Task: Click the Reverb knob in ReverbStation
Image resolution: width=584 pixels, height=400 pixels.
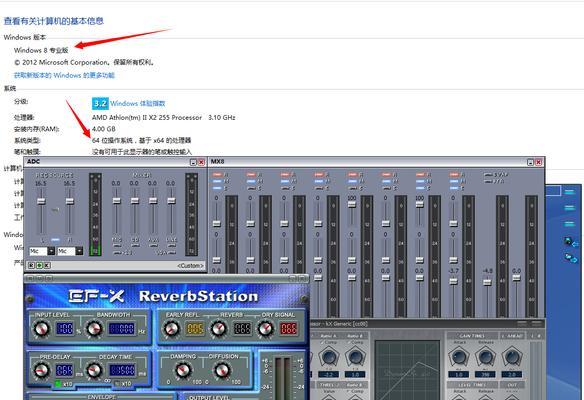Action: click(219, 329)
